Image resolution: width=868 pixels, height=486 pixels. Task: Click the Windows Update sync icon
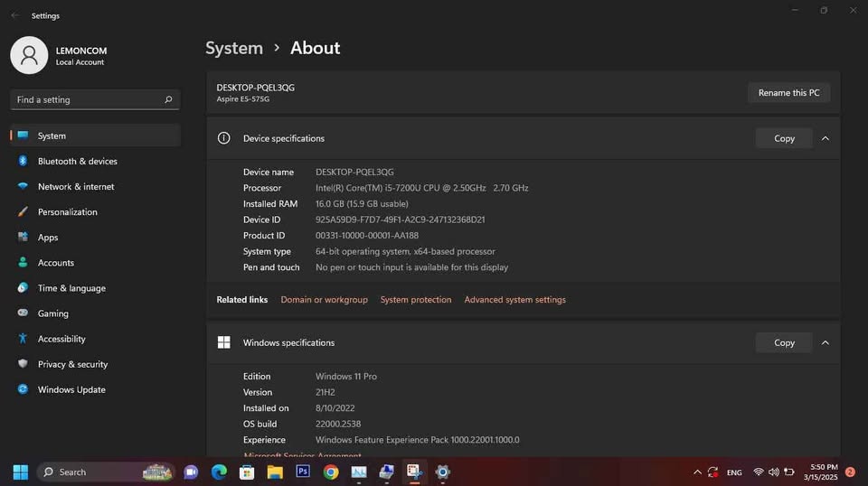[x=23, y=389]
